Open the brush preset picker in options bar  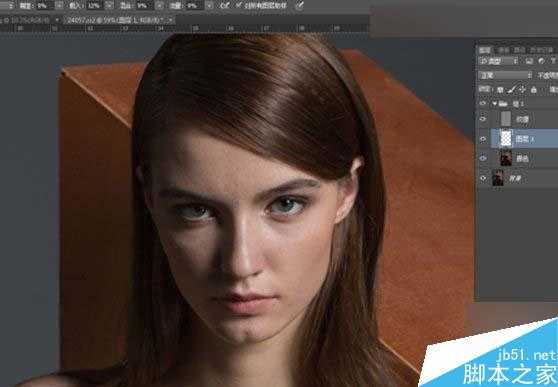pyautogui.click(x=6, y=5)
